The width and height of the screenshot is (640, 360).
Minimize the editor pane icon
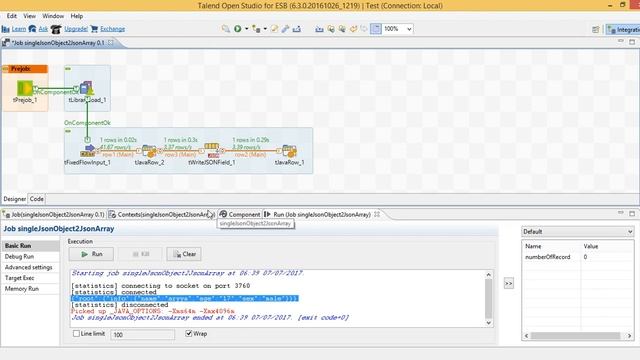tap(621, 41)
